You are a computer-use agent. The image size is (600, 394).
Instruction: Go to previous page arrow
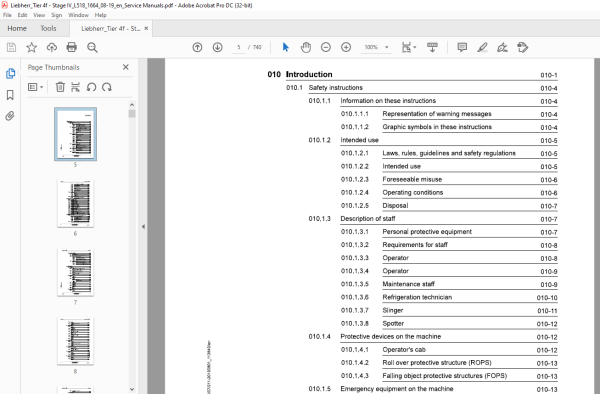[x=197, y=47]
